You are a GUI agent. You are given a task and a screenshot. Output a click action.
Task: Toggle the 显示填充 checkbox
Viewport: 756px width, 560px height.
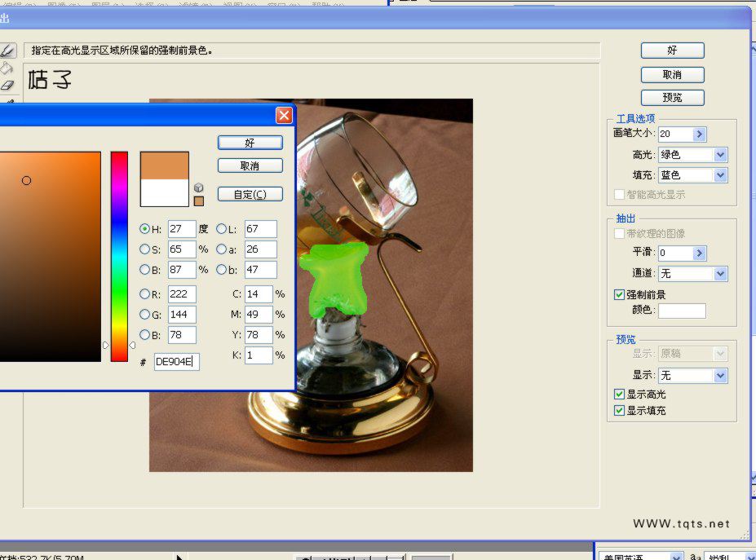tap(620, 411)
